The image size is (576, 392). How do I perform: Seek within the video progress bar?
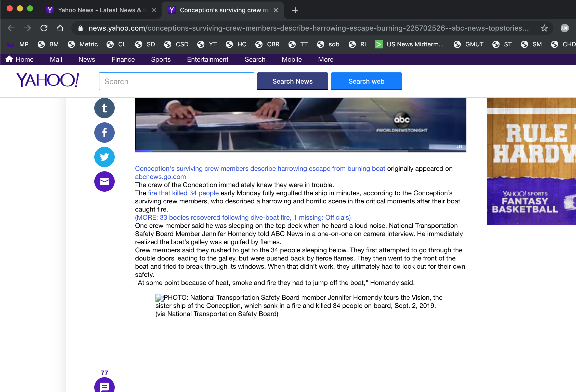point(301,151)
